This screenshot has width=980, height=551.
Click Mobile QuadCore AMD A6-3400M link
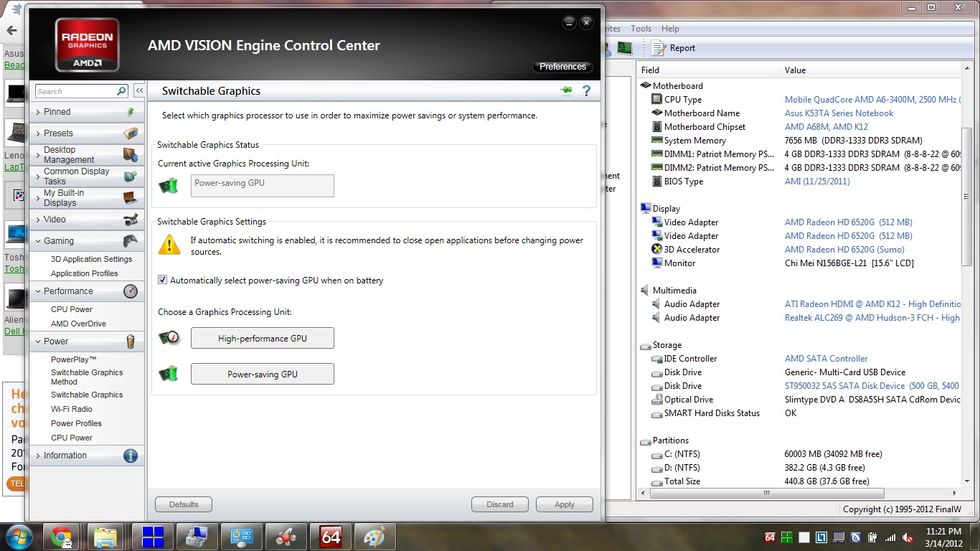(871, 100)
